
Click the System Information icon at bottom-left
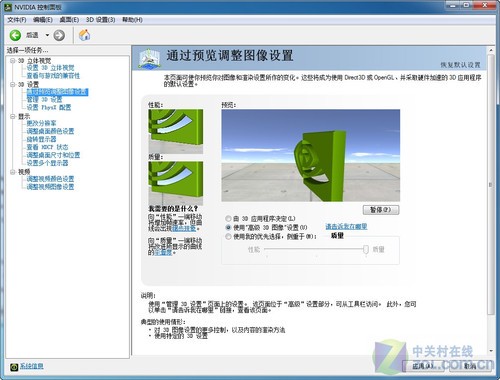14,367
